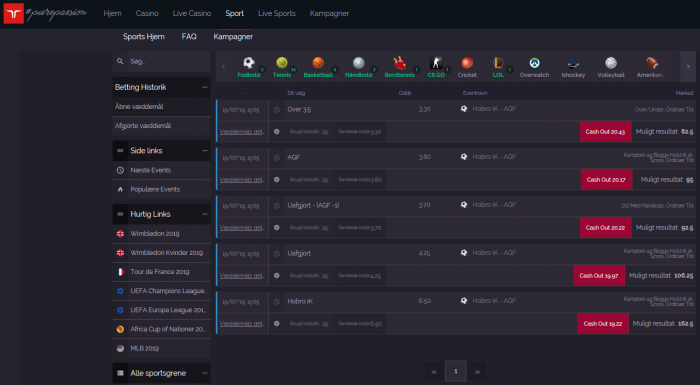The image size is (700, 385).
Task: Open Væddemåls details for Uafgjort bet
Action: pyautogui.click(x=242, y=276)
